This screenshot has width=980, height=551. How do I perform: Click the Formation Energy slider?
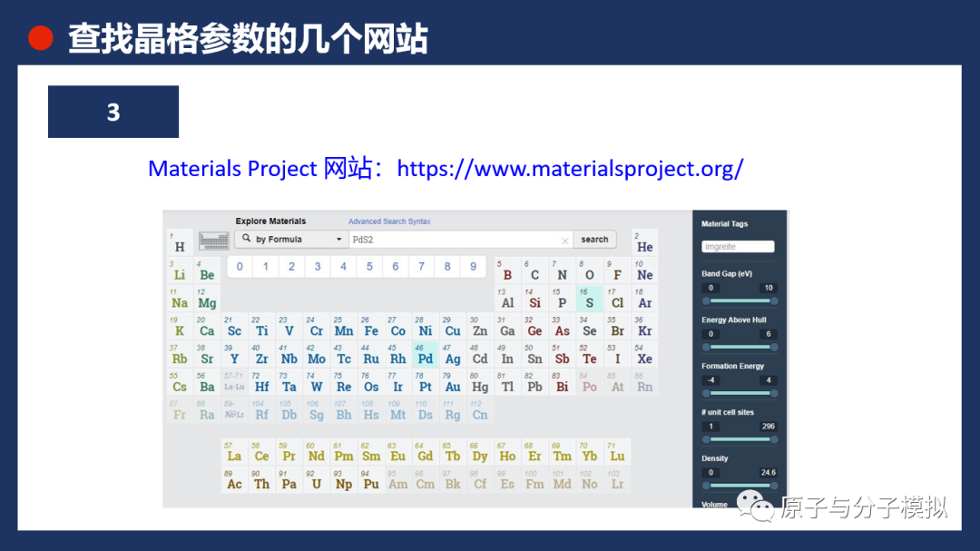(740, 393)
